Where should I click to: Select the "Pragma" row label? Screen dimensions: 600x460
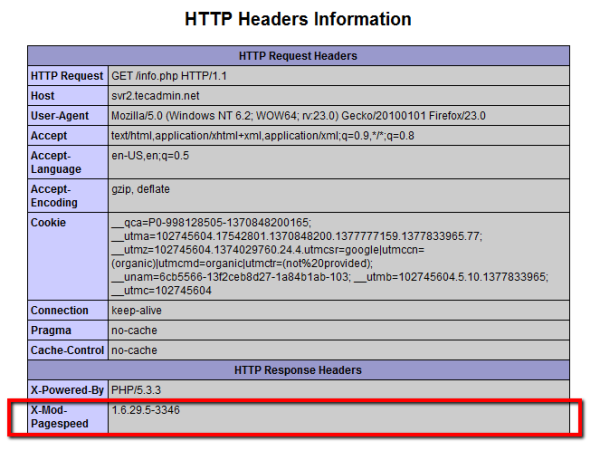pyautogui.click(x=52, y=331)
